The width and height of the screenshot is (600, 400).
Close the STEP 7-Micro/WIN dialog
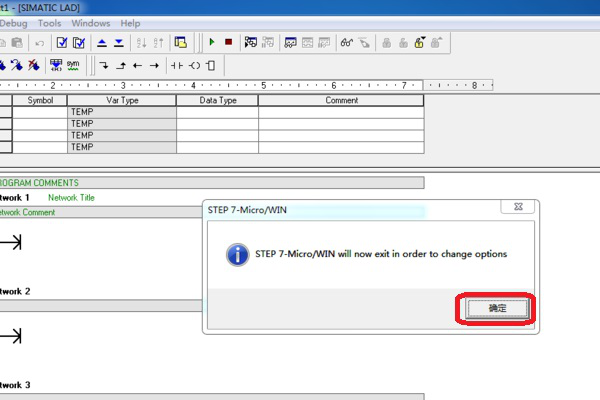[x=518, y=207]
